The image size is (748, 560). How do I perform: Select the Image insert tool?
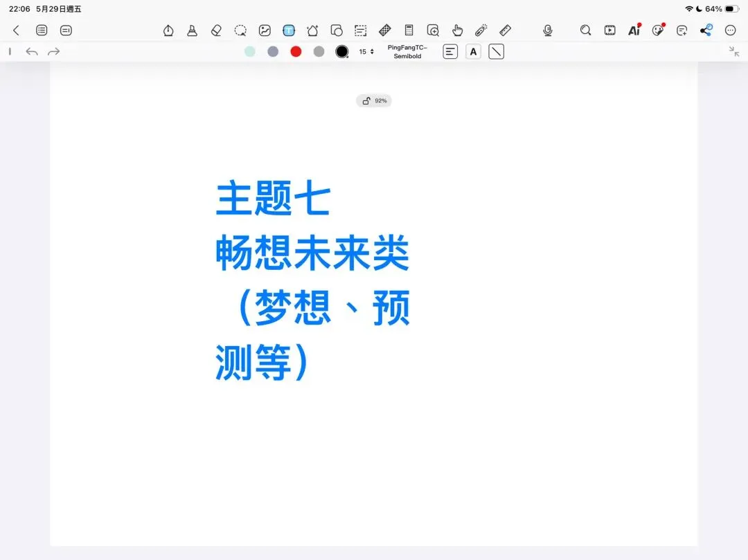tap(265, 30)
